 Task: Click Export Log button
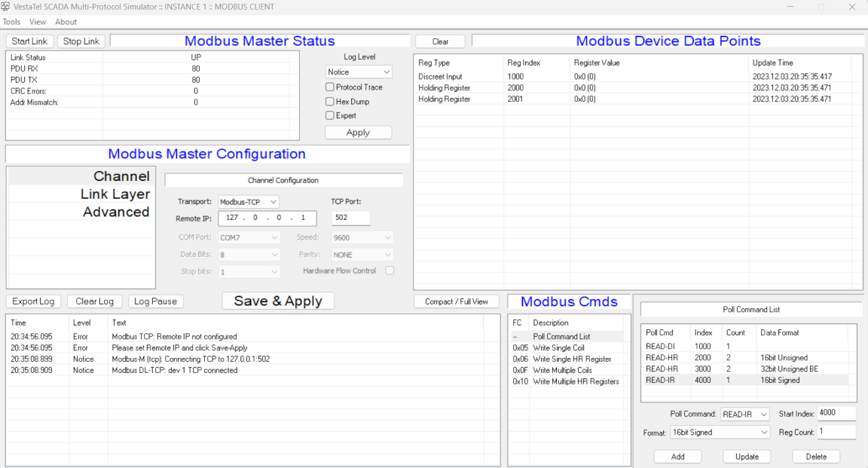pos(34,301)
